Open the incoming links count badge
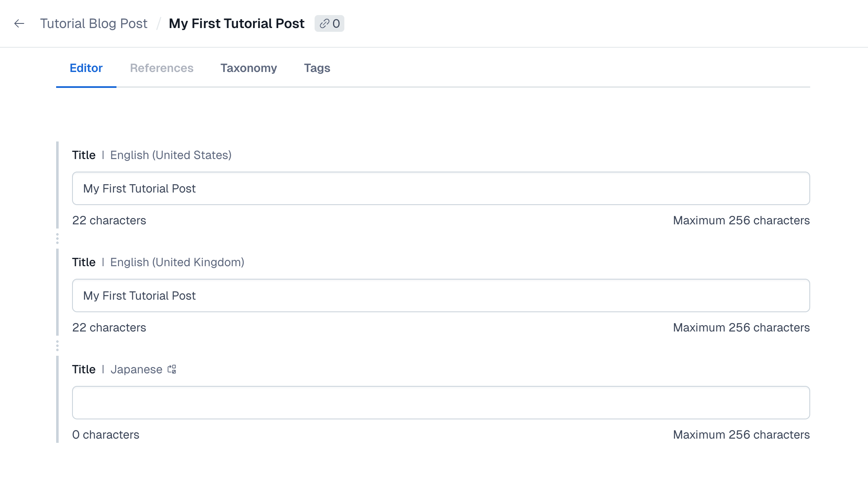 pyautogui.click(x=329, y=23)
